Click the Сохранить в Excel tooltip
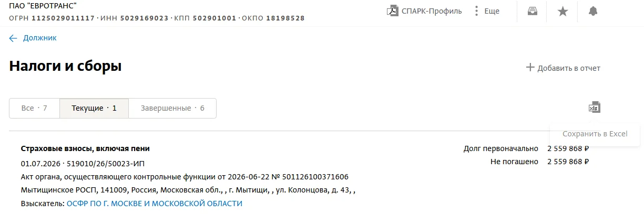644x214 pixels. click(595, 134)
